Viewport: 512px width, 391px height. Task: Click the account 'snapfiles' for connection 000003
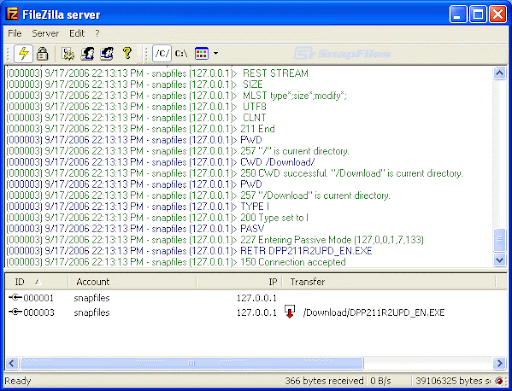point(92,313)
